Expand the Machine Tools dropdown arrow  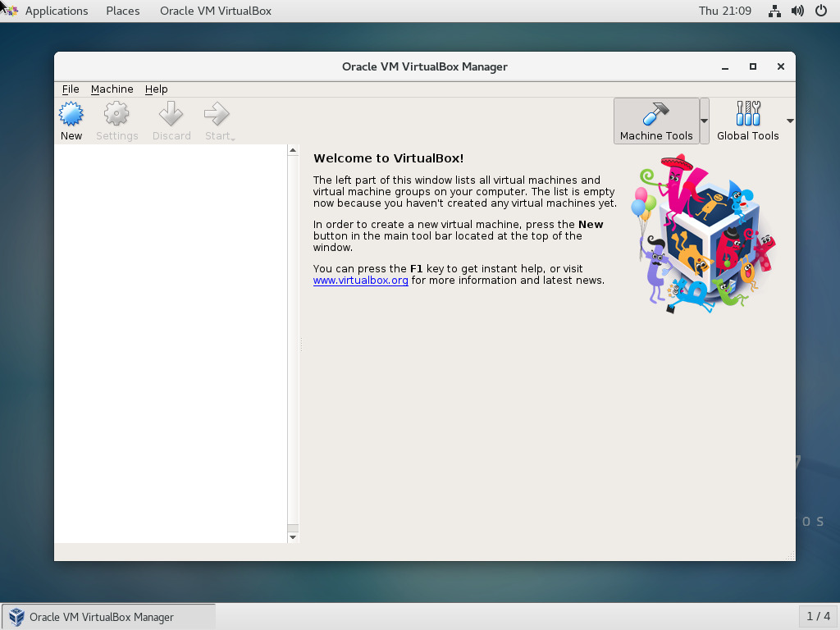(x=705, y=121)
